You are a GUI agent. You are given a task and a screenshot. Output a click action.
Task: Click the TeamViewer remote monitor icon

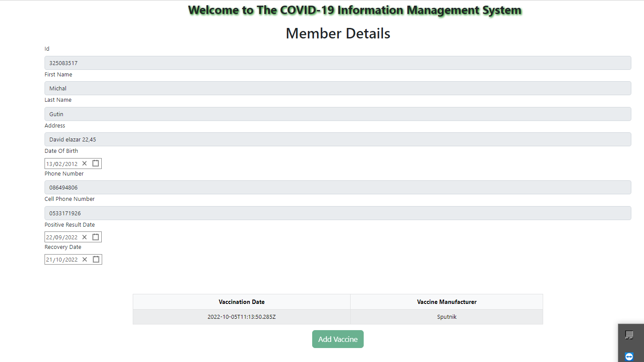click(630, 335)
